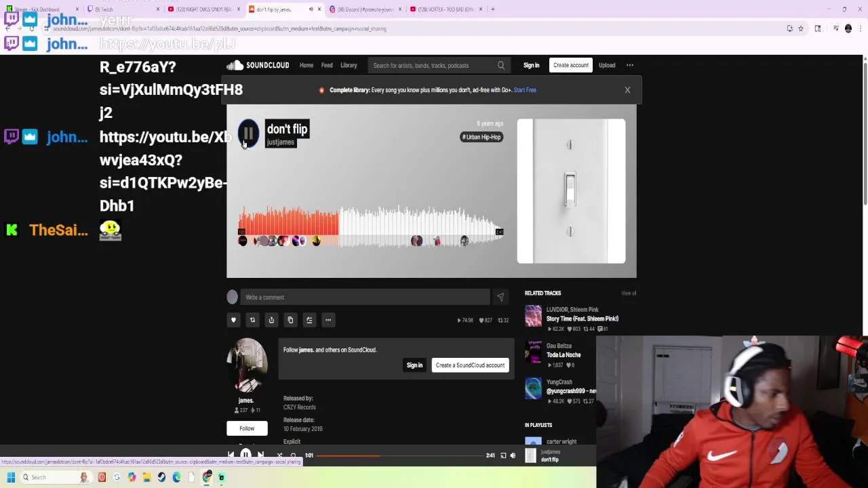Add track to Next up queue

(309, 320)
